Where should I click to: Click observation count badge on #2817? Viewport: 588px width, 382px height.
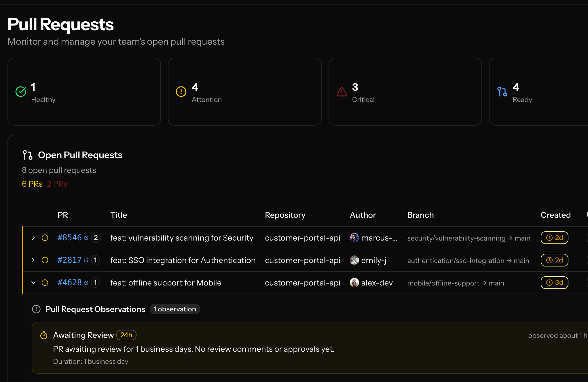[x=95, y=260]
